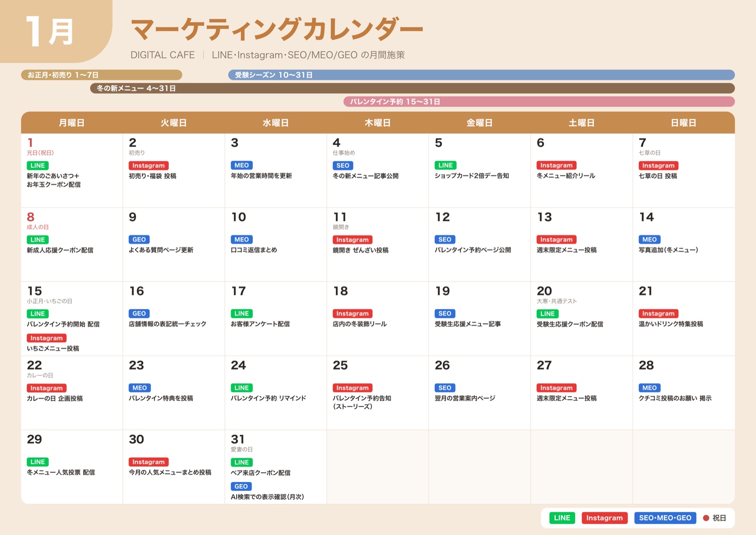
Task: Select バレンタイン予約 リマインド entry
Action: click(268, 398)
